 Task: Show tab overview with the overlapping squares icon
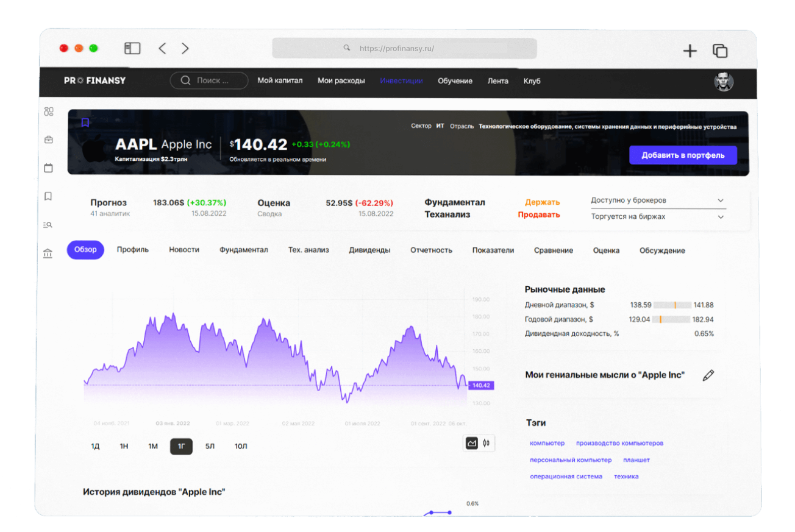[x=720, y=51]
